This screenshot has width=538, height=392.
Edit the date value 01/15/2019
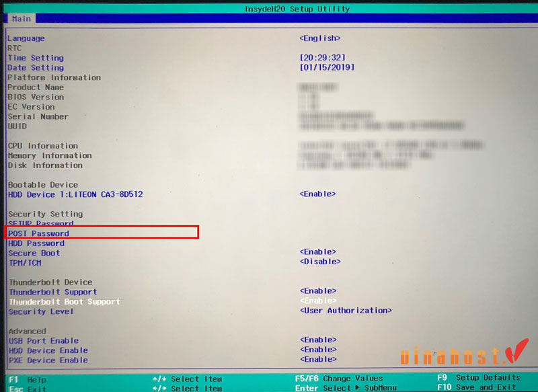(327, 67)
